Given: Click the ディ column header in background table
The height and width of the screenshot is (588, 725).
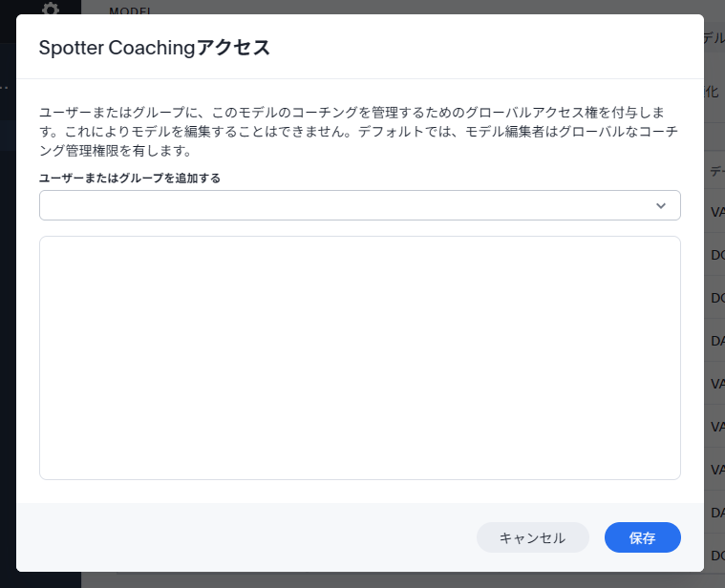Looking at the screenshot, I should point(715,171).
